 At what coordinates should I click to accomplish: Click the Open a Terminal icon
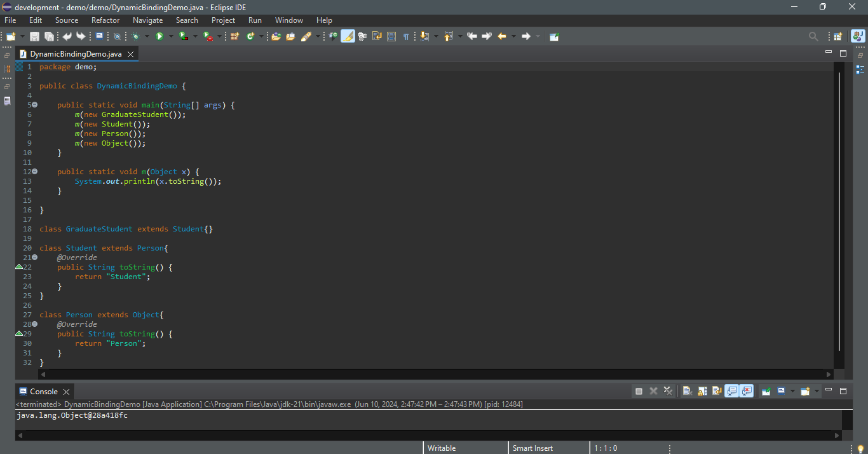pos(99,36)
